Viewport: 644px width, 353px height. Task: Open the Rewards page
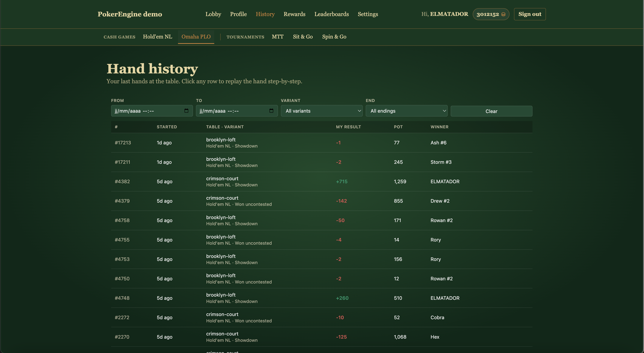[x=295, y=14]
